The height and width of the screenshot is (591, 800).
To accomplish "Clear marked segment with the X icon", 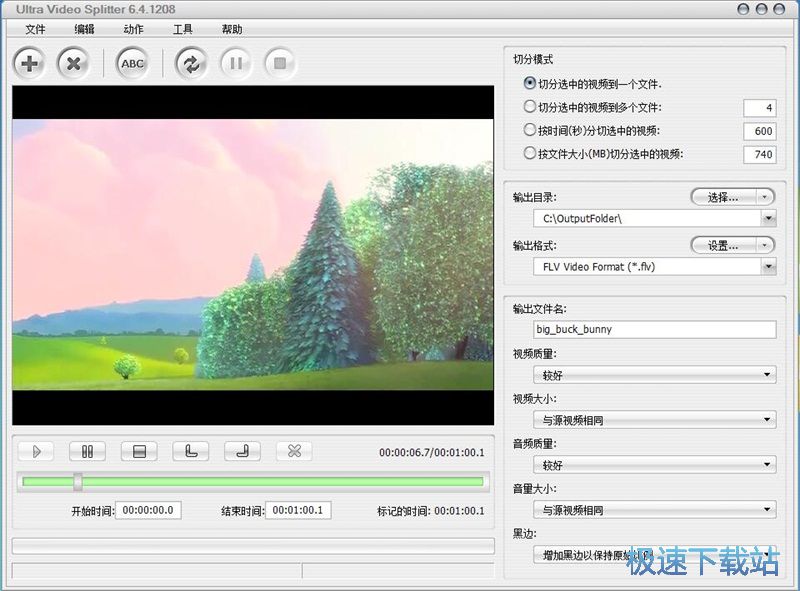I will coord(294,451).
